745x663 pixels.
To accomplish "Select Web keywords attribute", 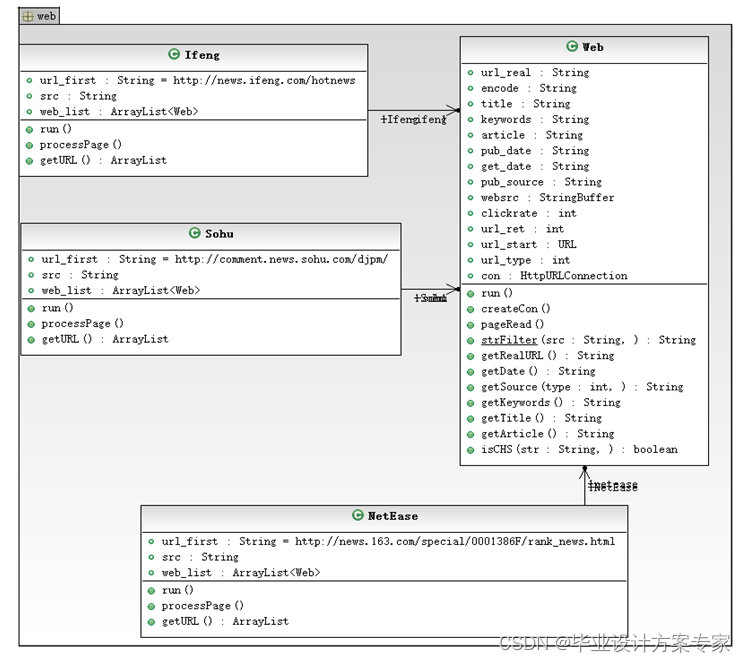I will tap(535, 120).
